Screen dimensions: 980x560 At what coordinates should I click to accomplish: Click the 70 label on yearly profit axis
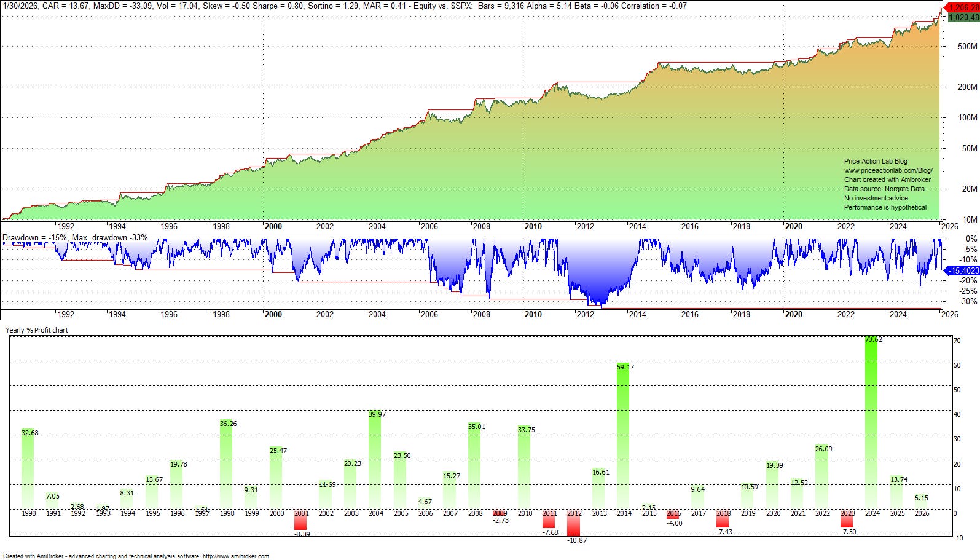click(957, 341)
